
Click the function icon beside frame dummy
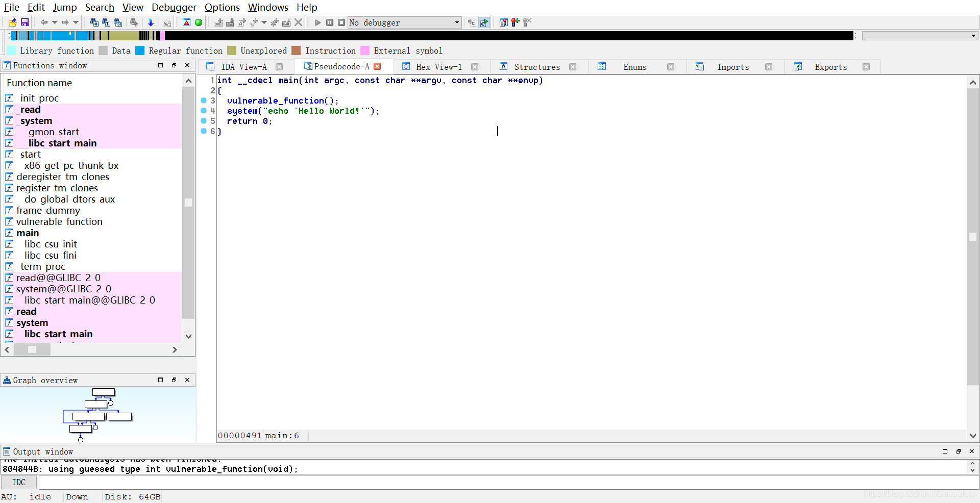coord(9,211)
